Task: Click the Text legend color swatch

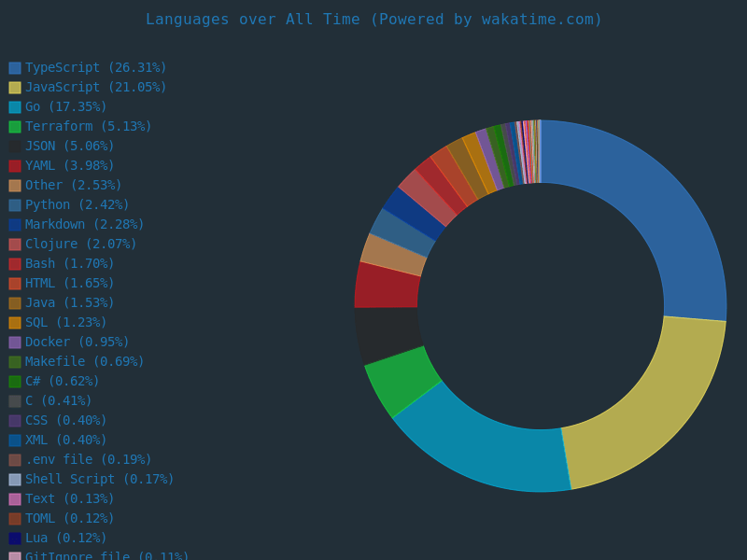Action: (x=15, y=499)
